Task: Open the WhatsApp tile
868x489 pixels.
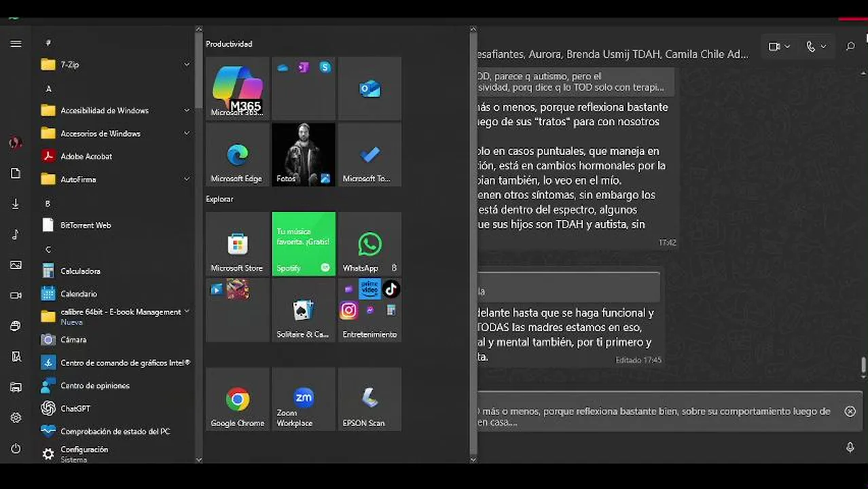Action: tap(369, 244)
